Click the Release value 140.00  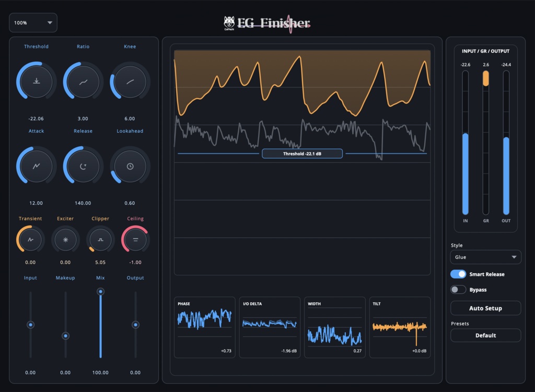point(83,203)
